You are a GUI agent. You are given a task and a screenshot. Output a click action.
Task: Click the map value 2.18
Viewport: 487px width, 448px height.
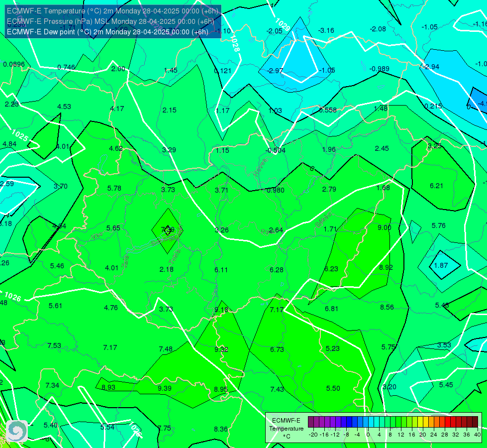pos(167,269)
